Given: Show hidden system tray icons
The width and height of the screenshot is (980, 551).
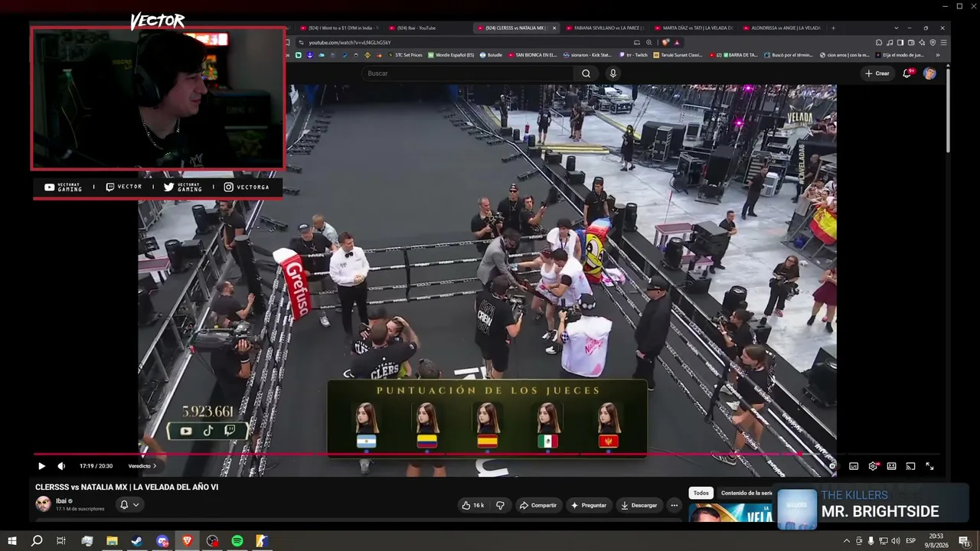Looking at the screenshot, I should click(x=847, y=541).
